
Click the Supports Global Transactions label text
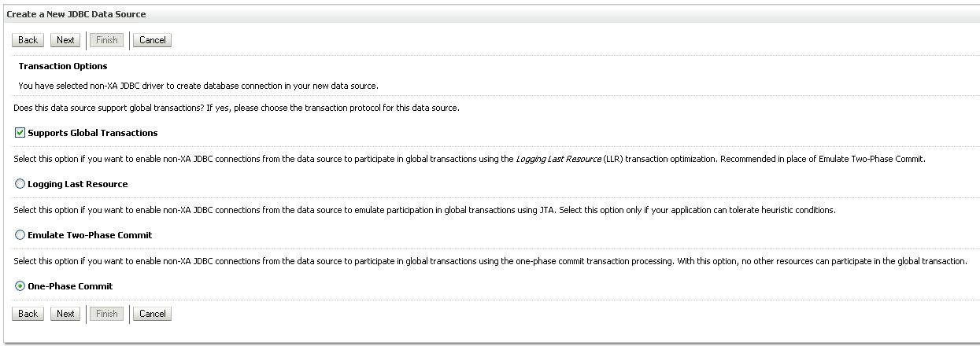(x=93, y=133)
